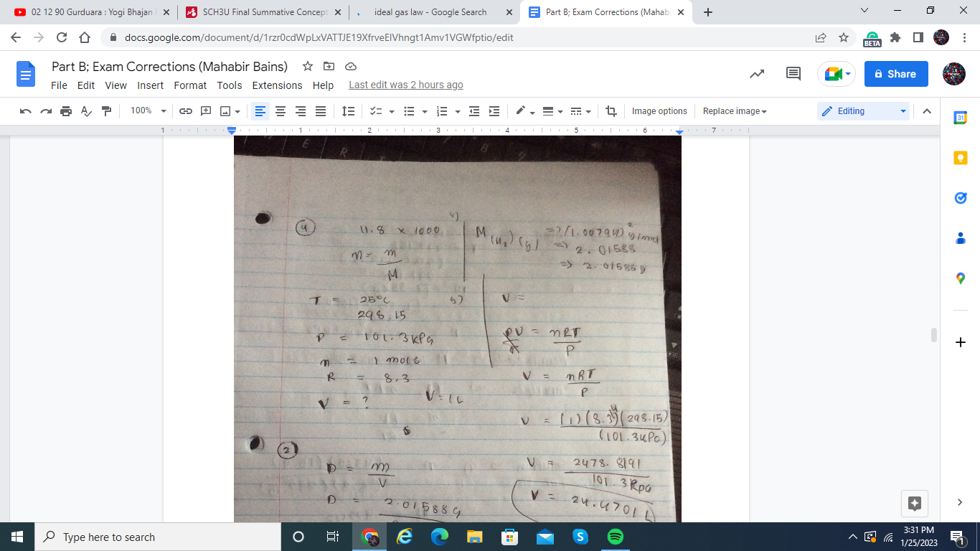This screenshot has height=551, width=980.
Task: Open Google Keep in side panel
Action: pos(961,158)
